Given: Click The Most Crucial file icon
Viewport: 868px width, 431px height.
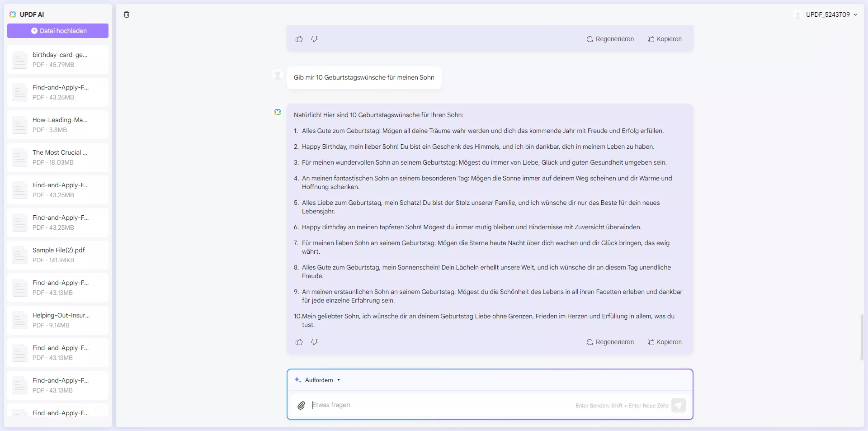Looking at the screenshot, I should point(20,157).
